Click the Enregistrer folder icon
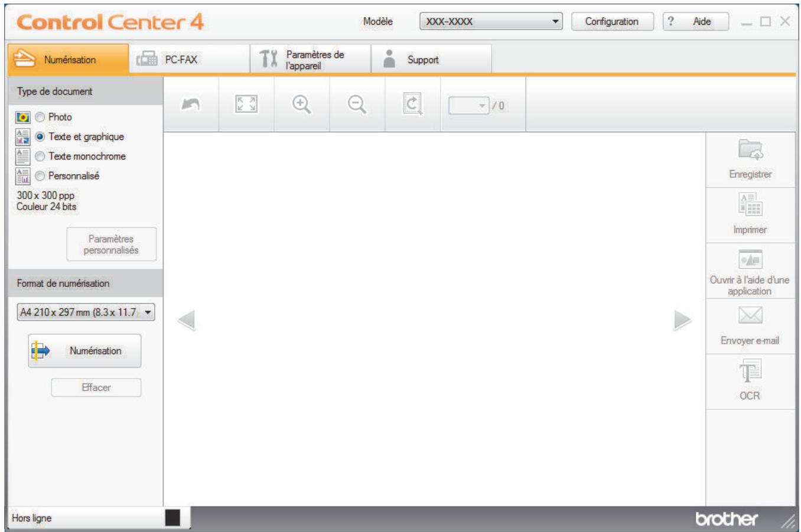This screenshot has height=532, width=801. [x=750, y=150]
